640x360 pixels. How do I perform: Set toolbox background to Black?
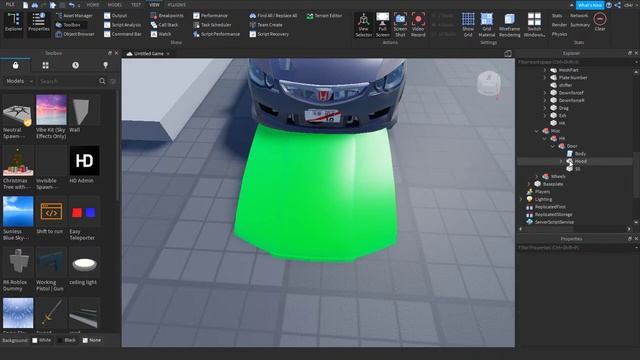click(67, 340)
